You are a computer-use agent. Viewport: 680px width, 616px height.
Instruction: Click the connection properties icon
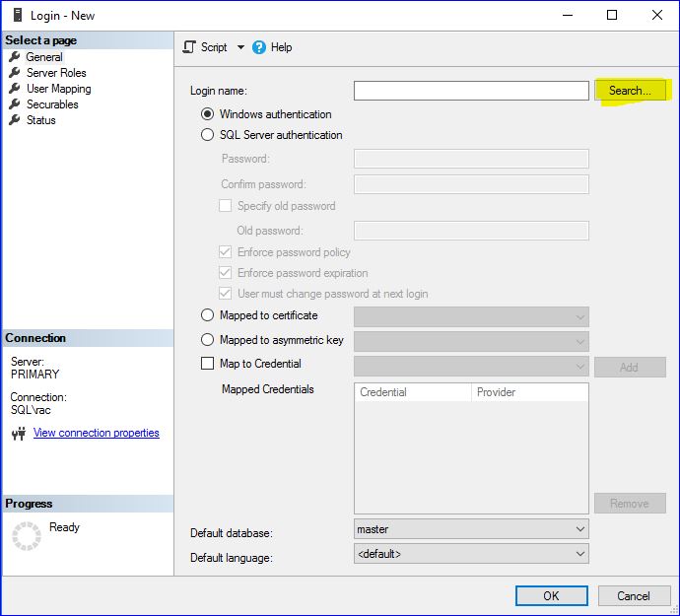18,434
